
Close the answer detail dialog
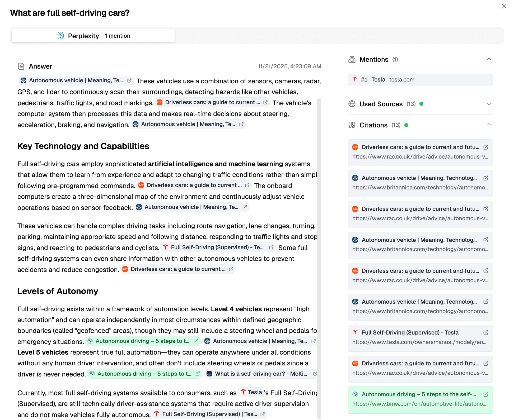[504, 7]
